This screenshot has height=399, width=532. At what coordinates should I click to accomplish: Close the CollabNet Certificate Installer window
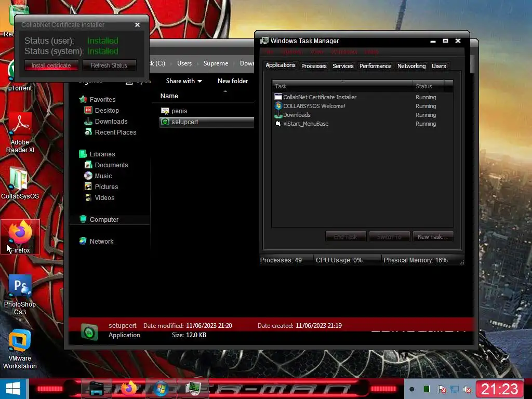137,25
